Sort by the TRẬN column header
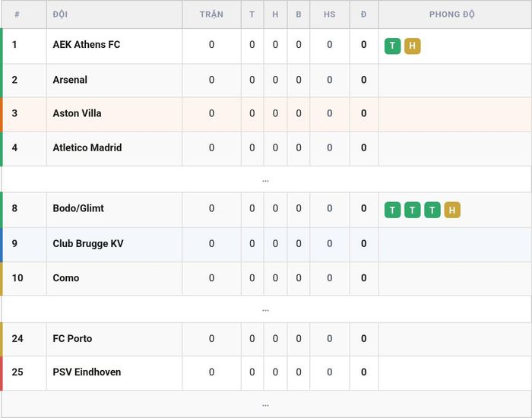Image resolution: width=532 pixels, height=418 pixels. tap(211, 14)
